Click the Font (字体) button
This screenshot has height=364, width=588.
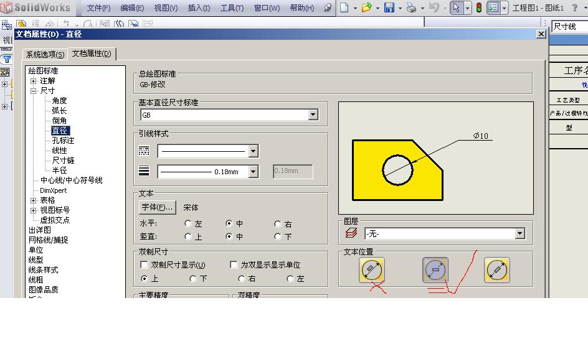[157, 207]
